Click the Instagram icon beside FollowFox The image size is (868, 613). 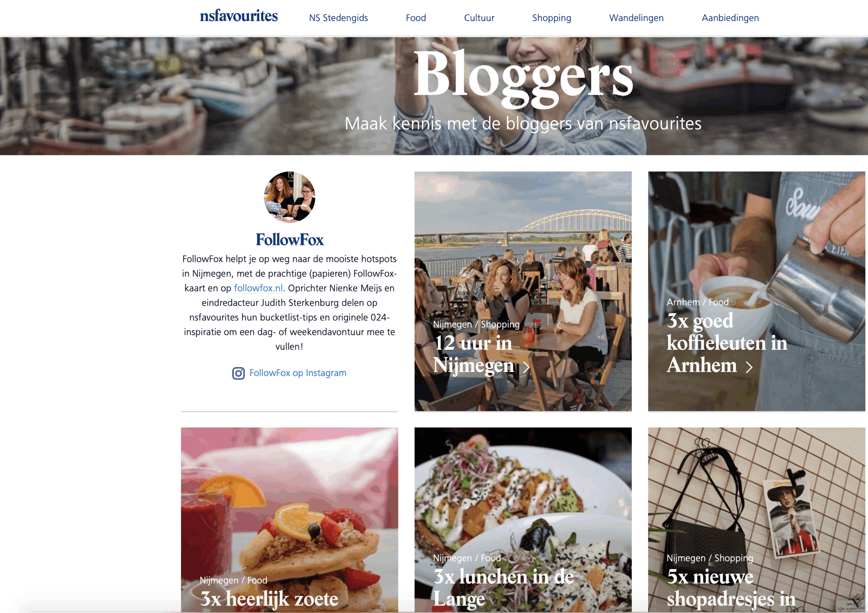(x=238, y=373)
